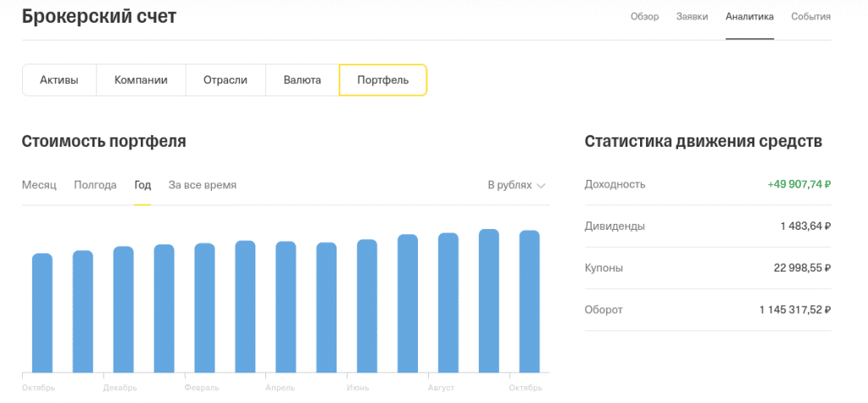Select the Активы segment button

[x=59, y=81]
